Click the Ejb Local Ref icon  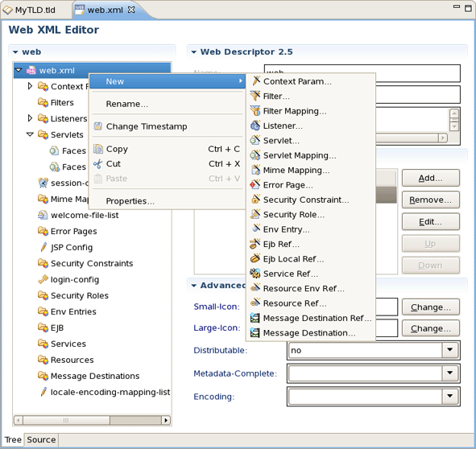point(255,258)
